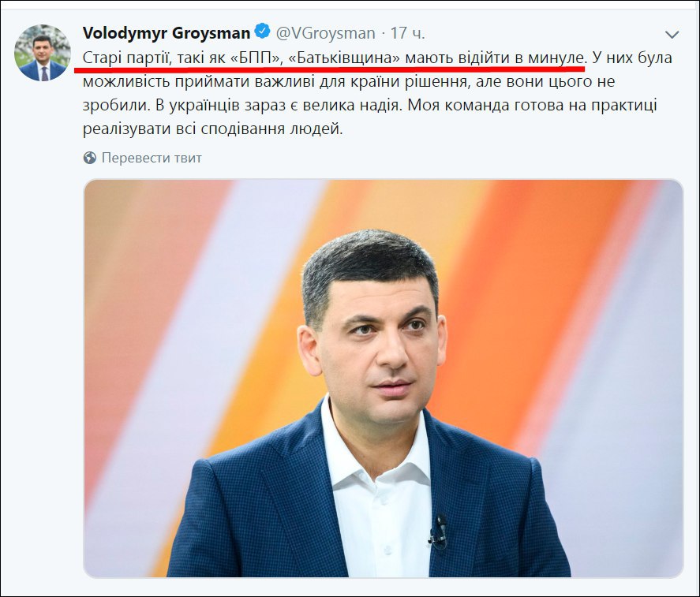Open the Volodymyr Groysman display name
Screen dimensions: 700x597
167,32
